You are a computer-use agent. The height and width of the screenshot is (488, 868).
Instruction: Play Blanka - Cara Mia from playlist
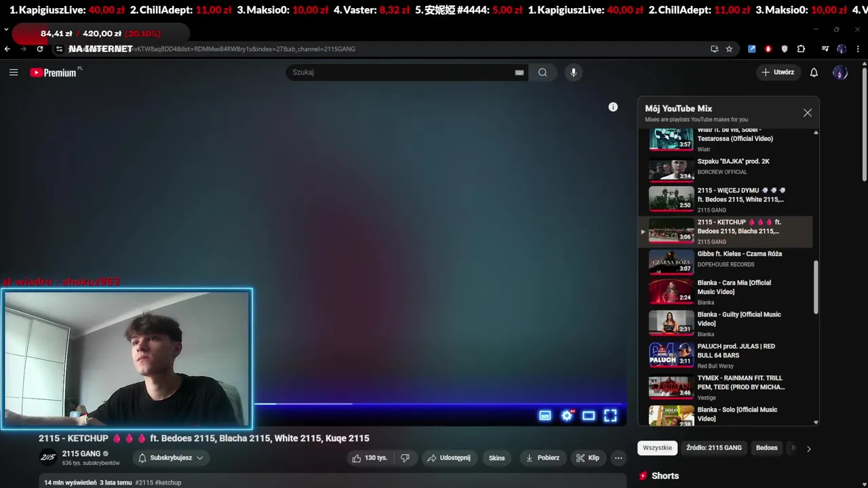point(726,292)
